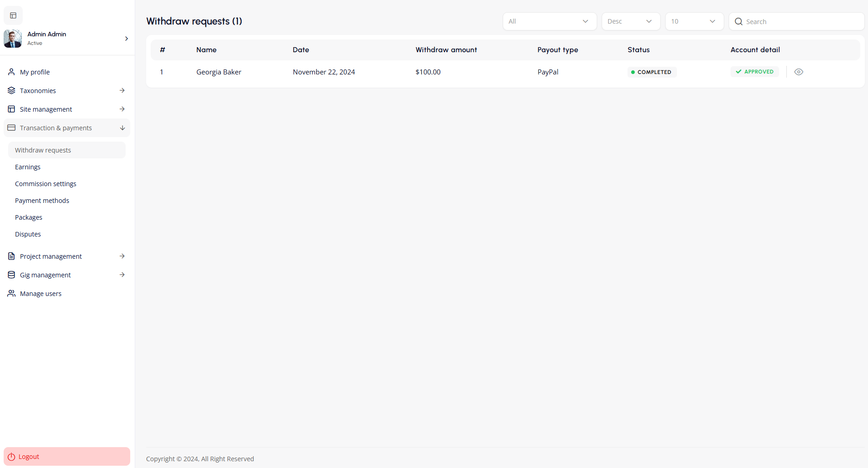Click the Site management layout icon

[11, 109]
